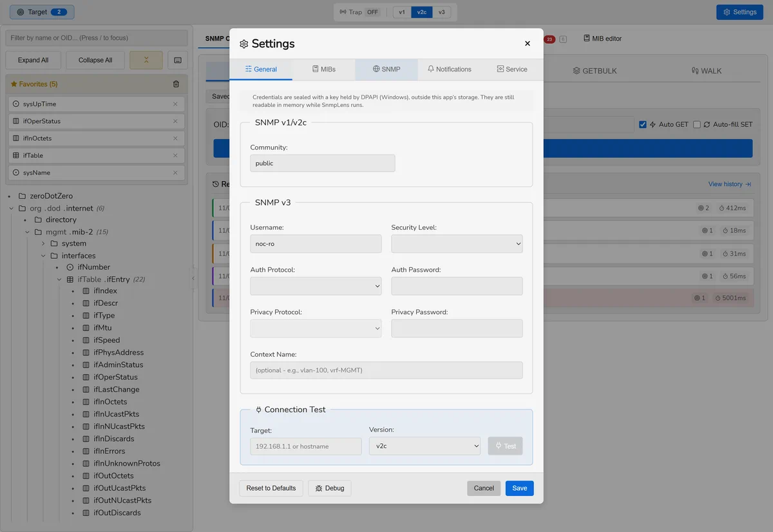The height and width of the screenshot is (532, 773).
Task: Click the folder icon next to zeroDotZero
Action: pos(23,196)
